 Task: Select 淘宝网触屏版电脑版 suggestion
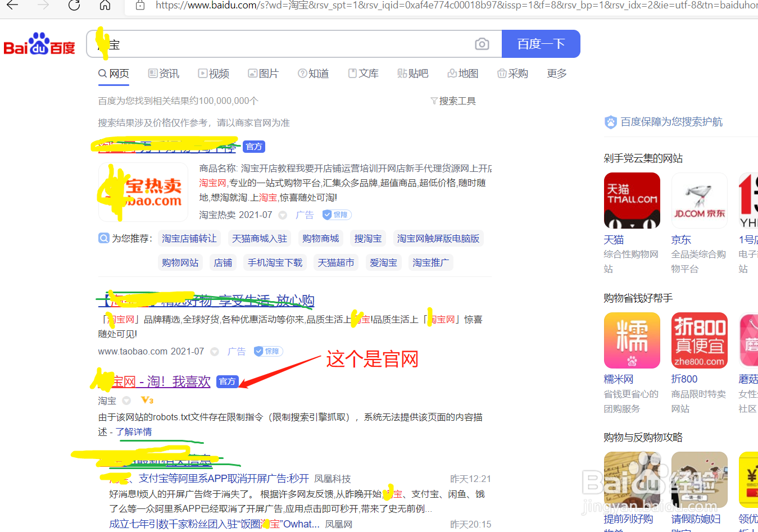pyautogui.click(x=438, y=239)
